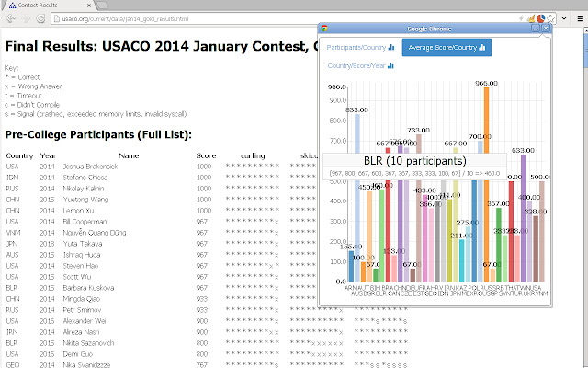Click the name Demi Guo

tap(77, 354)
